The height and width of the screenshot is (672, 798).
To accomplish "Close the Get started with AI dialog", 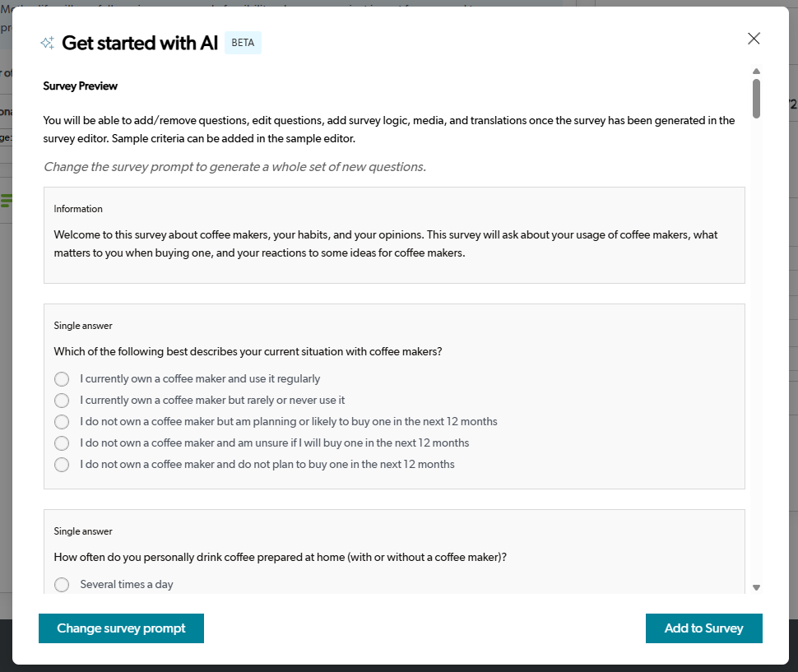I will point(754,39).
